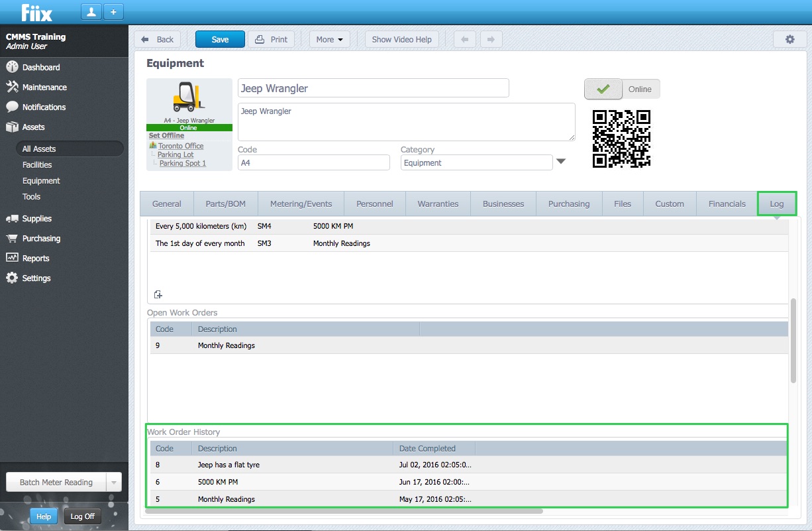
Task: Click the Help button
Action: pos(44,516)
